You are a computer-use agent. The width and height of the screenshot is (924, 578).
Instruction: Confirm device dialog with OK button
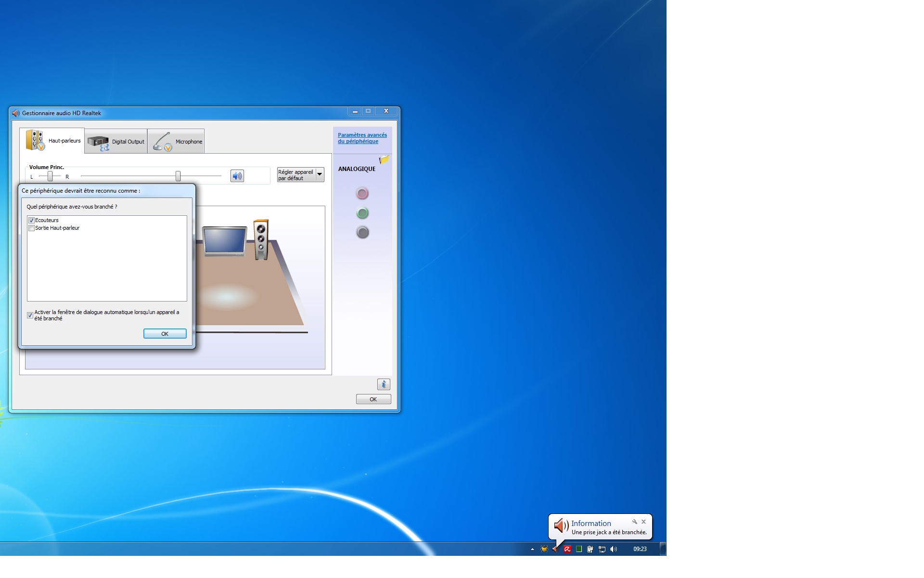(165, 334)
